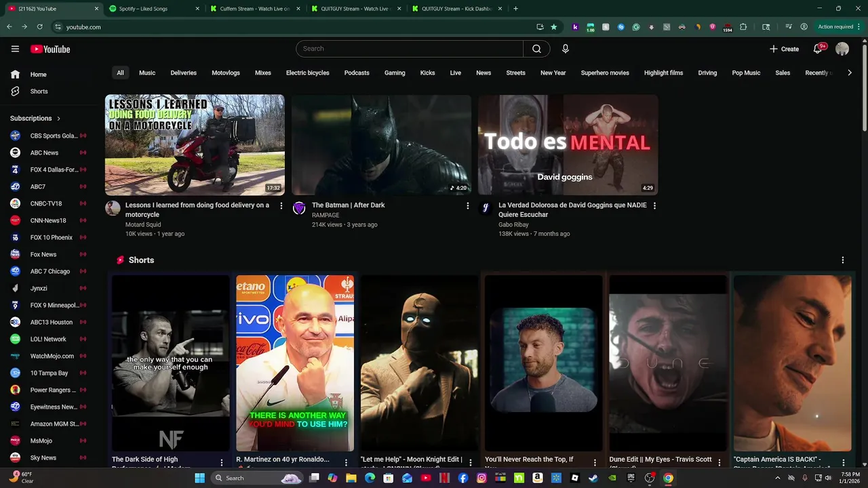This screenshot has width=868, height=488.
Task: Open The Dark Side of High short
Action: click(171, 363)
